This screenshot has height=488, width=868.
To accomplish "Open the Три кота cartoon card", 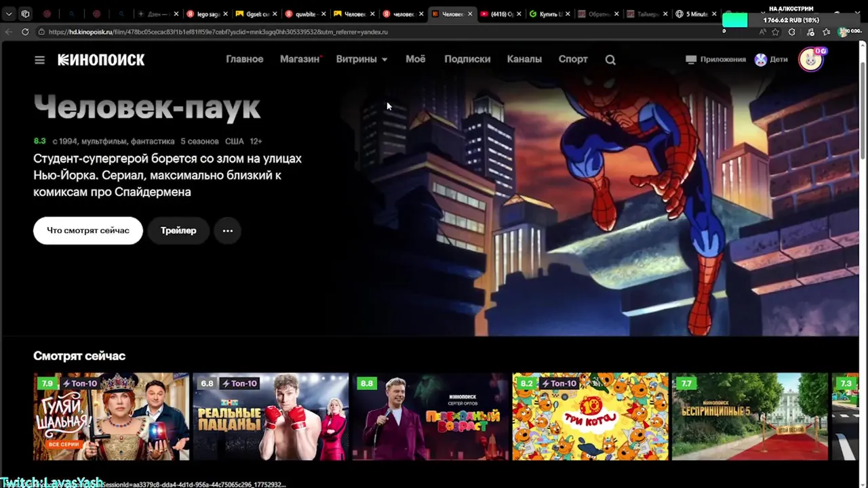I will 590,416.
